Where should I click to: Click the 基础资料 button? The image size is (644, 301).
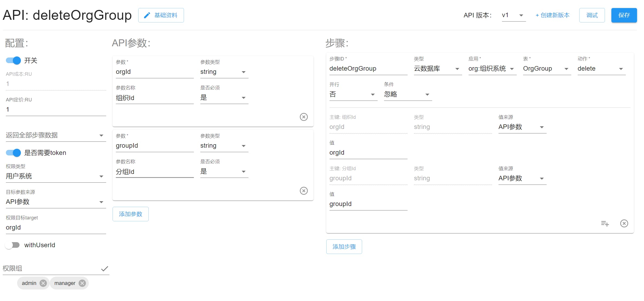(x=161, y=15)
